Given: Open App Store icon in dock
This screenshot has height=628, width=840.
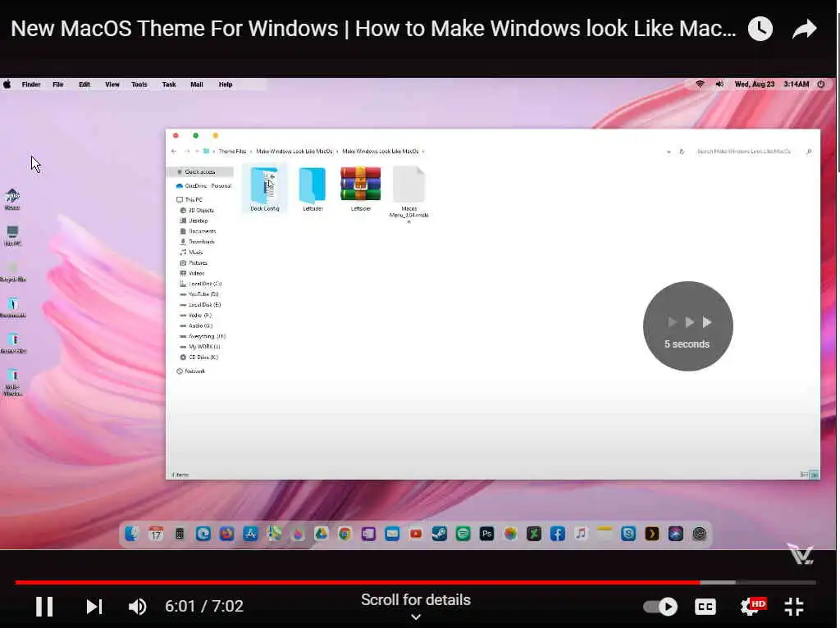Looking at the screenshot, I should [251, 534].
